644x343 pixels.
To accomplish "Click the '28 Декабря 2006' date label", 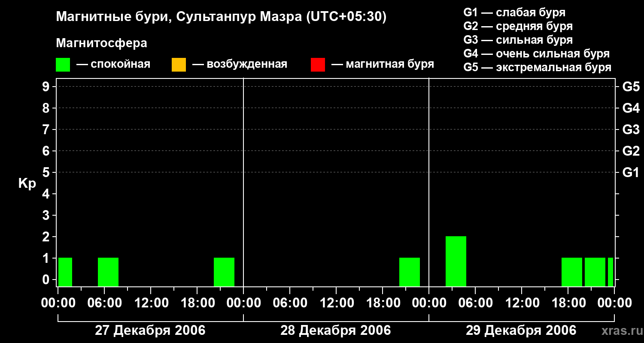I will tap(336, 331).
